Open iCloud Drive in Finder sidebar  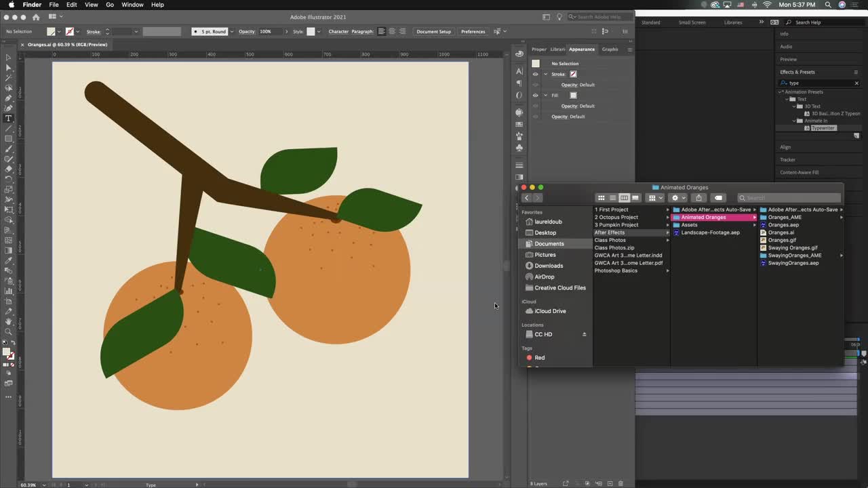coord(550,311)
